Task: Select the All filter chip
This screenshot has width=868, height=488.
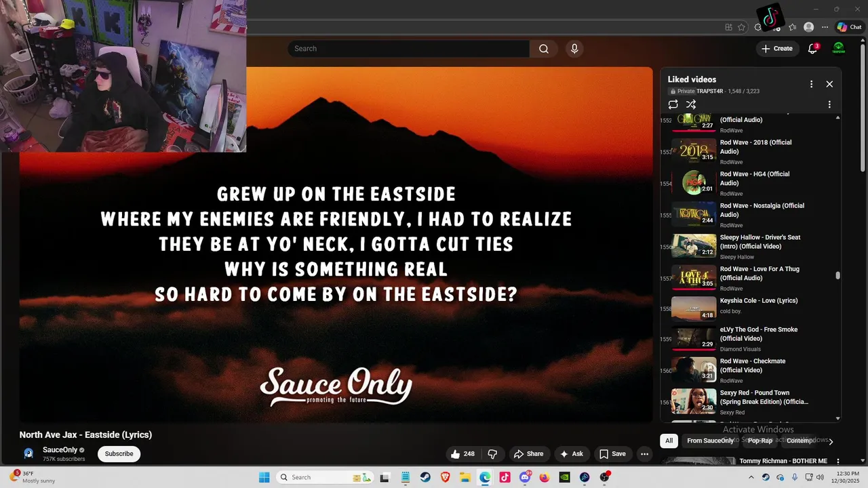Action: tap(669, 441)
